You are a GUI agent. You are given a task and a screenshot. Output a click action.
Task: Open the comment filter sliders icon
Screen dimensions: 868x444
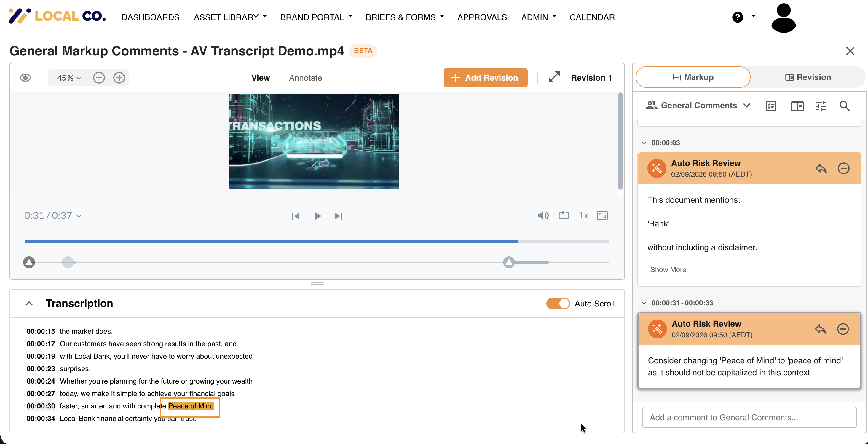(821, 106)
